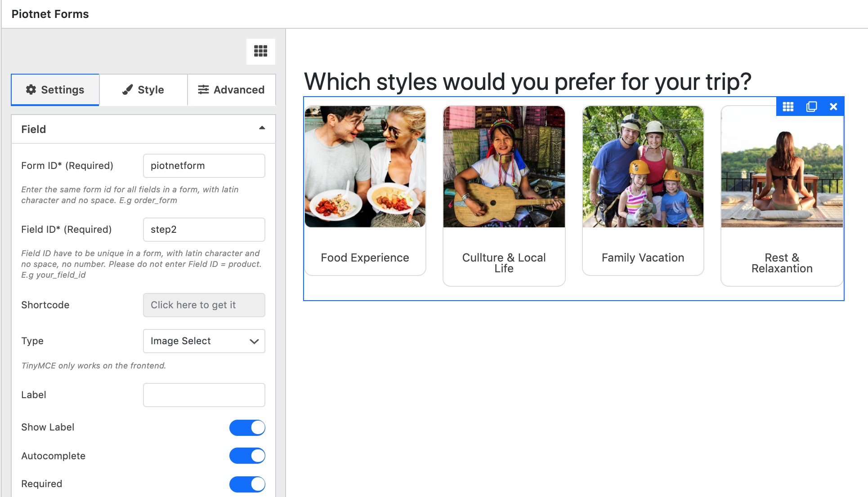Click the Shortcode 'Click here to get it' box
Viewport: 868px width, 497px height.
point(204,305)
